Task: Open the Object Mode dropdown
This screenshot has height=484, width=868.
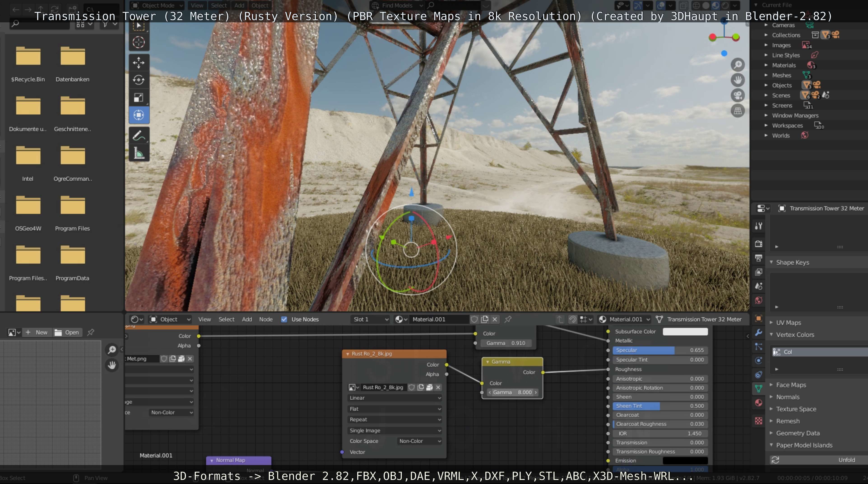Action: point(158,5)
